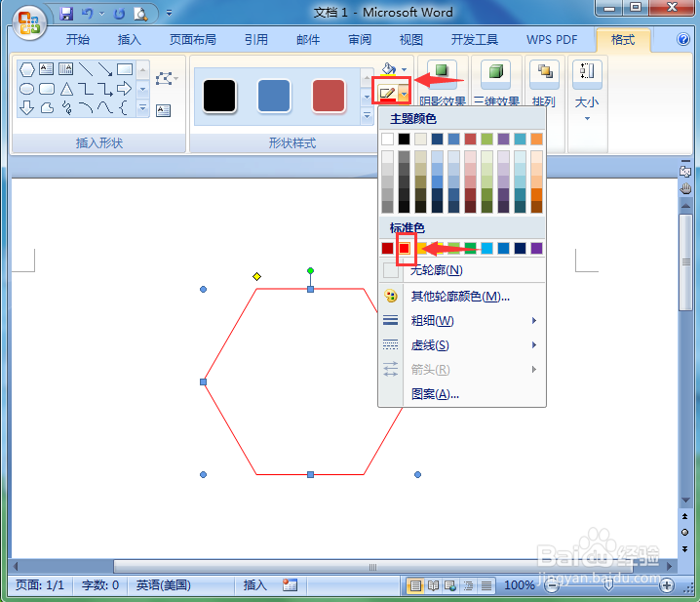Customize quick access toolbar dropdown
This screenshot has width=700, height=602.
pos(170,14)
